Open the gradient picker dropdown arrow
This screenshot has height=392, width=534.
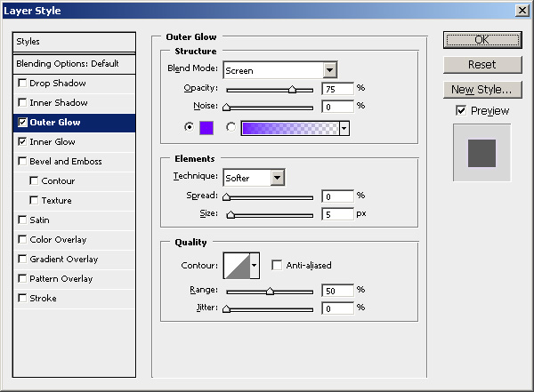[344, 128]
